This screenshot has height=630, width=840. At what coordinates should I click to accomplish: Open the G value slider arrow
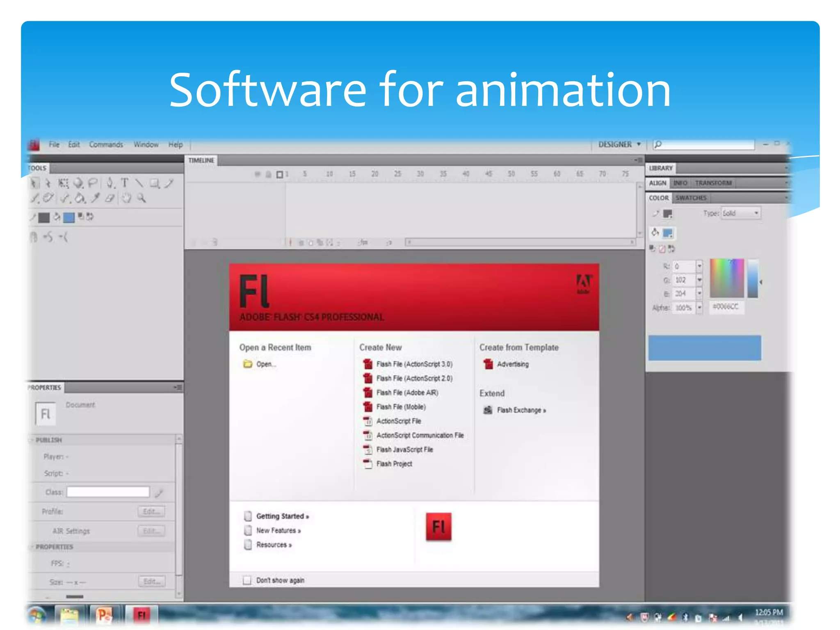tap(699, 280)
